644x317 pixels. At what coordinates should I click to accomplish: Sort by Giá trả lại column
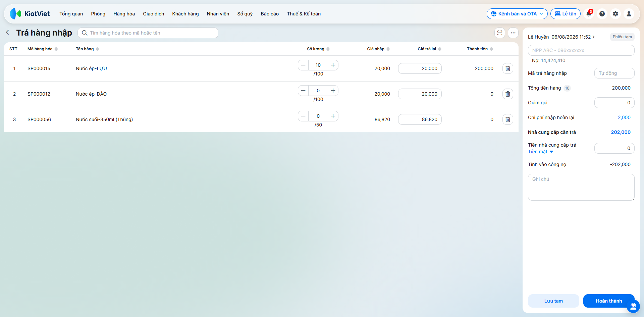click(429, 49)
